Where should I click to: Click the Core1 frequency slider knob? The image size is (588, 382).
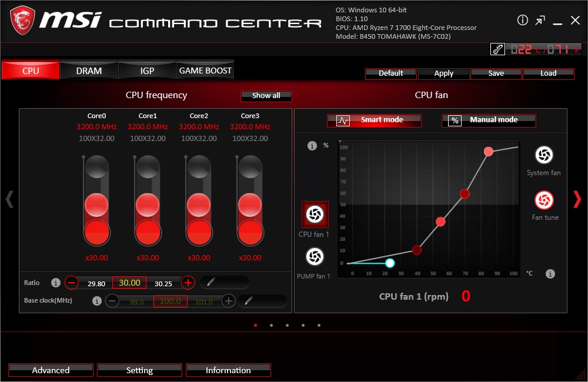coord(148,205)
